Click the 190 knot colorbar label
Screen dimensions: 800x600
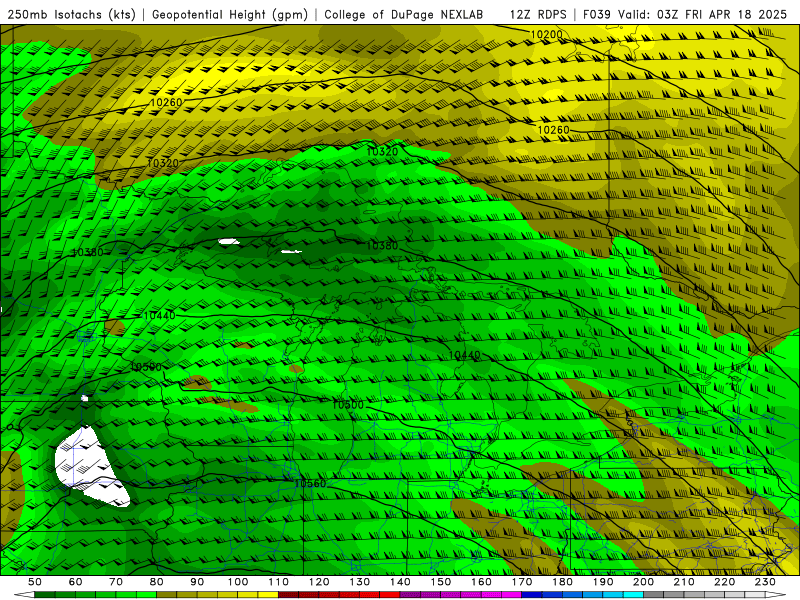(x=603, y=582)
